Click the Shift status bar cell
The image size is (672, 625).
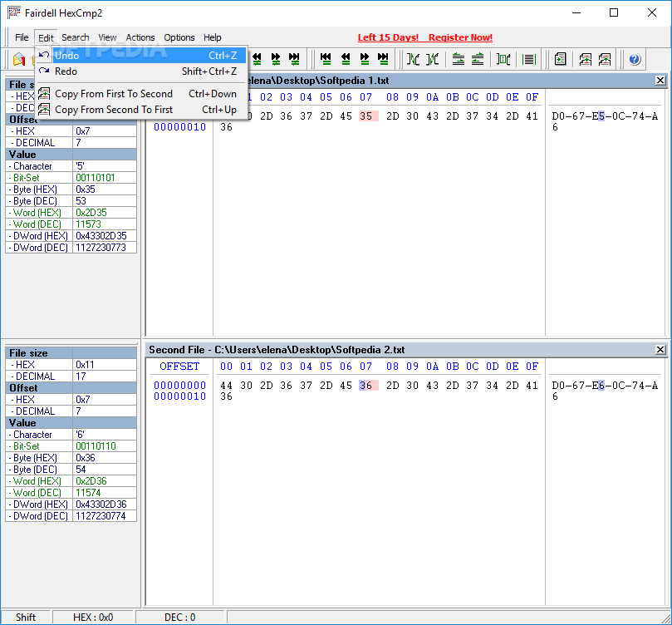coord(26,617)
